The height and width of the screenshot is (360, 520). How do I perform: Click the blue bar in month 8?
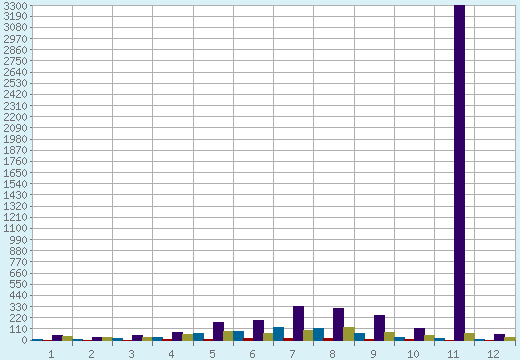(319, 334)
